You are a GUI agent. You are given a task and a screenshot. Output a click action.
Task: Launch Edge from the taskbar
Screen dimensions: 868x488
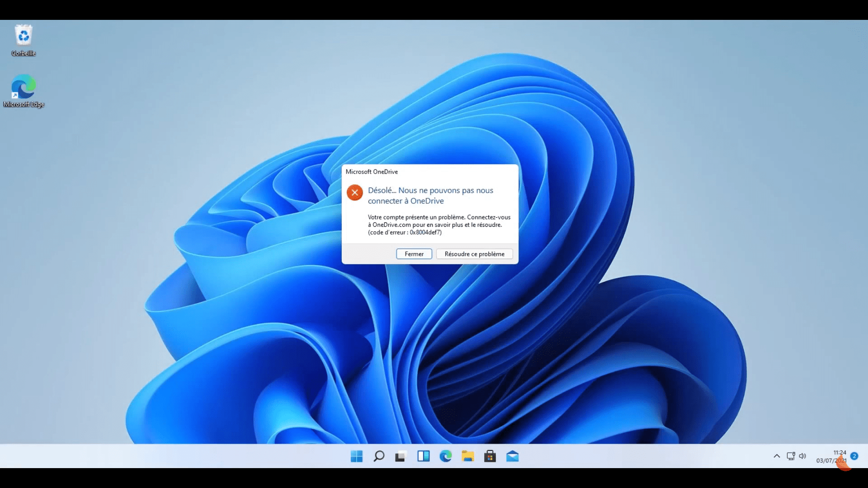pos(445,456)
